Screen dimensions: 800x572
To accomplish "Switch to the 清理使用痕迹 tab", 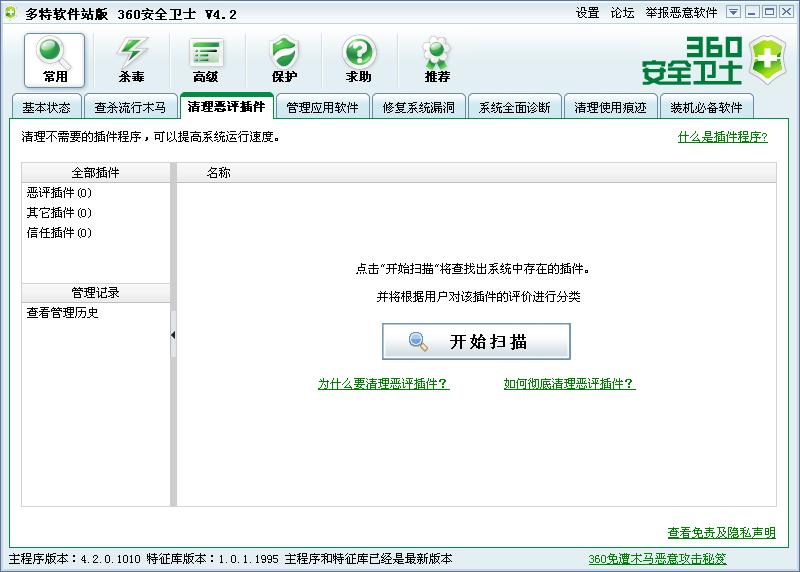I will [x=610, y=107].
